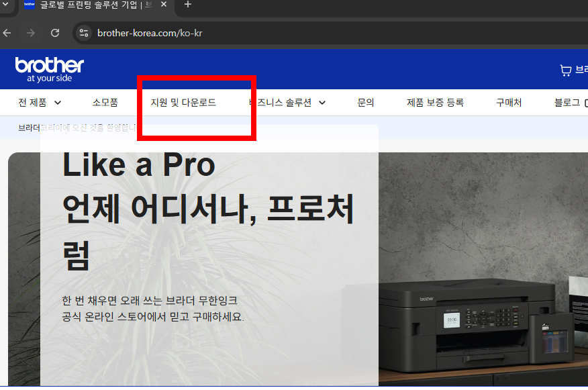Image resolution: width=588 pixels, height=390 pixels.
Task: Click the Brother logo
Action: (x=49, y=68)
